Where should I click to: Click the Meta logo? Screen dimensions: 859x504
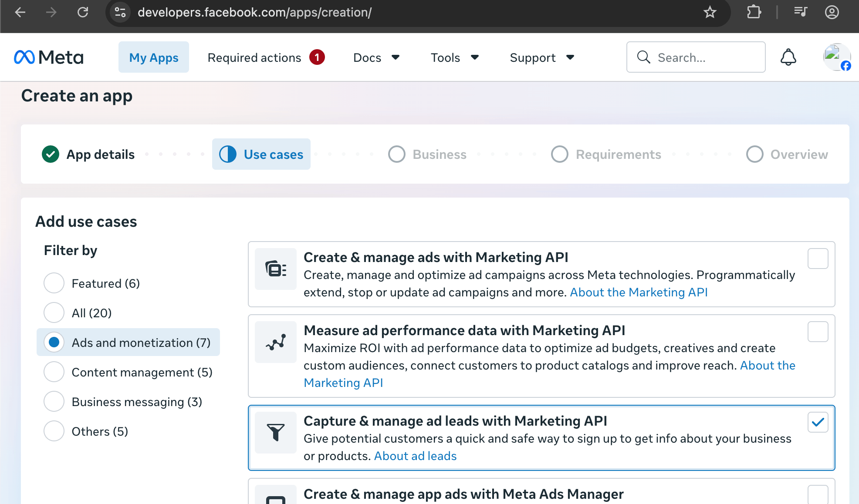point(48,57)
